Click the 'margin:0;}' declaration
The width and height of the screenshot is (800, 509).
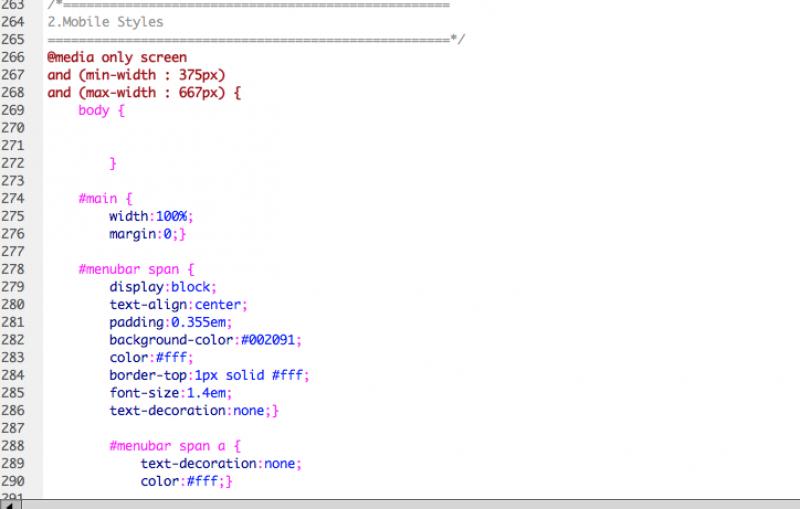click(x=148, y=234)
